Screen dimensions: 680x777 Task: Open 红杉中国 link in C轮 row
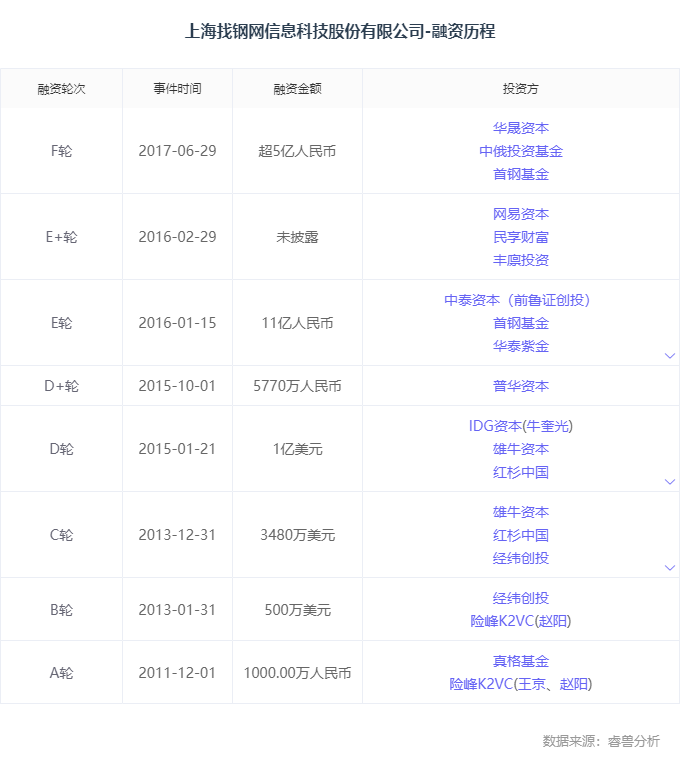[520, 535]
